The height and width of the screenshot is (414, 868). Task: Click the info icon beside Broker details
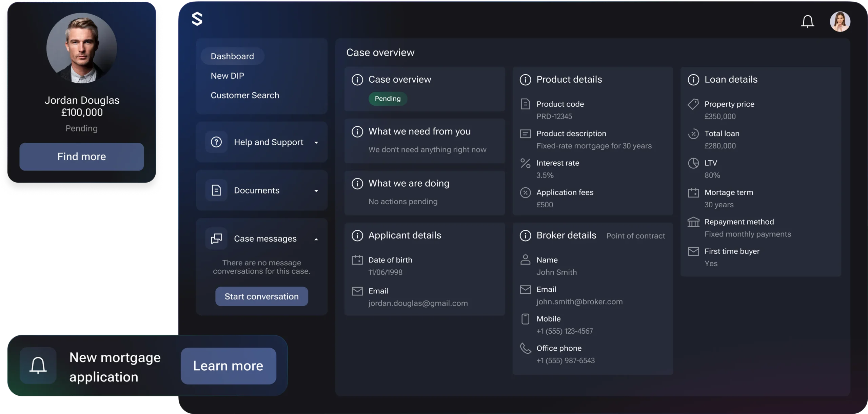pyautogui.click(x=525, y=235)
